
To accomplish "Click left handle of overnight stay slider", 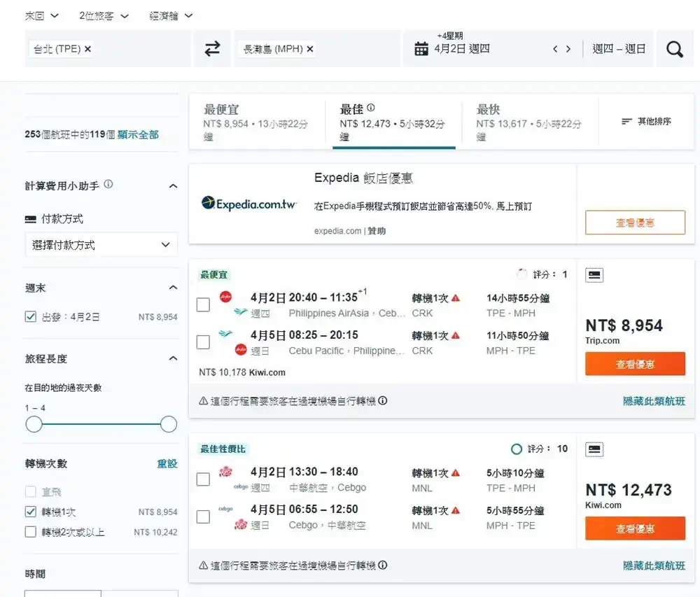I will click(x=34, y=424).
